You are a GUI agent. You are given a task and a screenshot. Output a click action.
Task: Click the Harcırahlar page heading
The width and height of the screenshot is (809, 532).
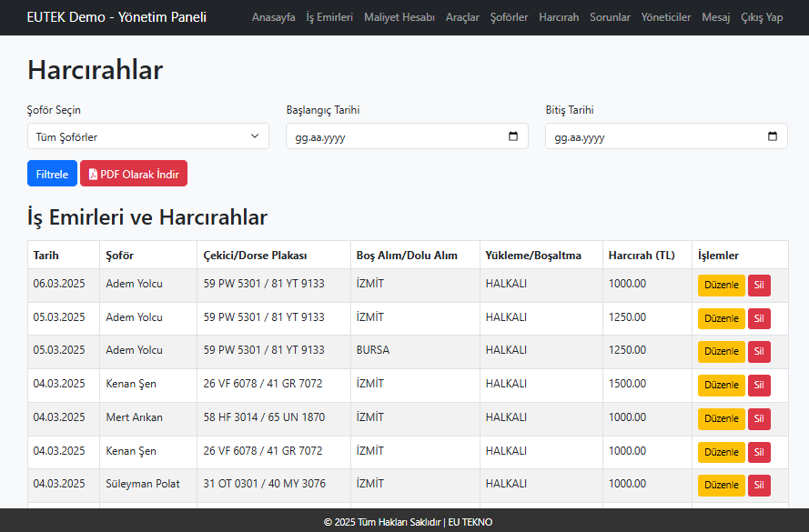coord(95,70)
